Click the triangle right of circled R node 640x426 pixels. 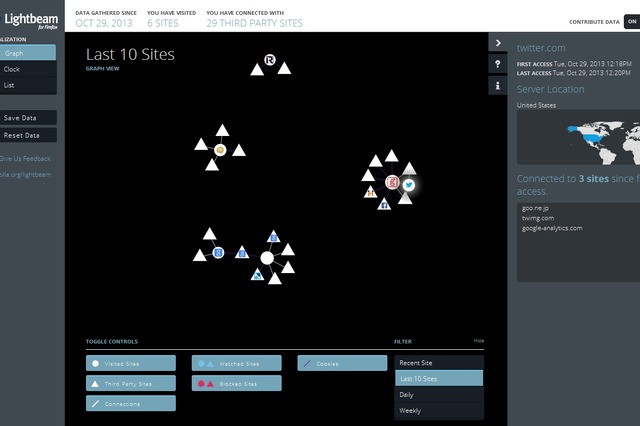[x=284, y=69]
